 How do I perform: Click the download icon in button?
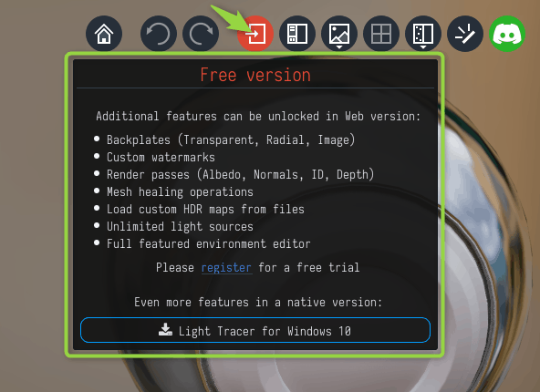pyautogui.click(x=165, y=329)
